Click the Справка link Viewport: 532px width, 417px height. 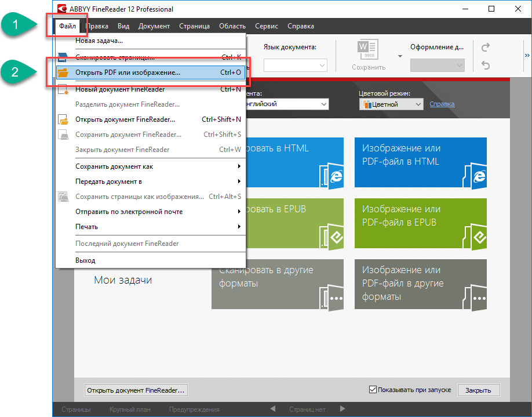tap(442, 104)
